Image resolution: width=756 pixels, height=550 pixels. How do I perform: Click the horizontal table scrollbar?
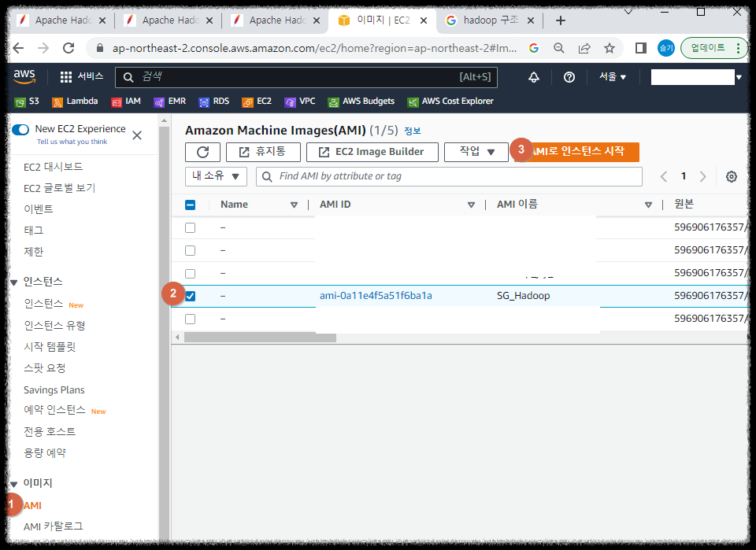point(261,338)
